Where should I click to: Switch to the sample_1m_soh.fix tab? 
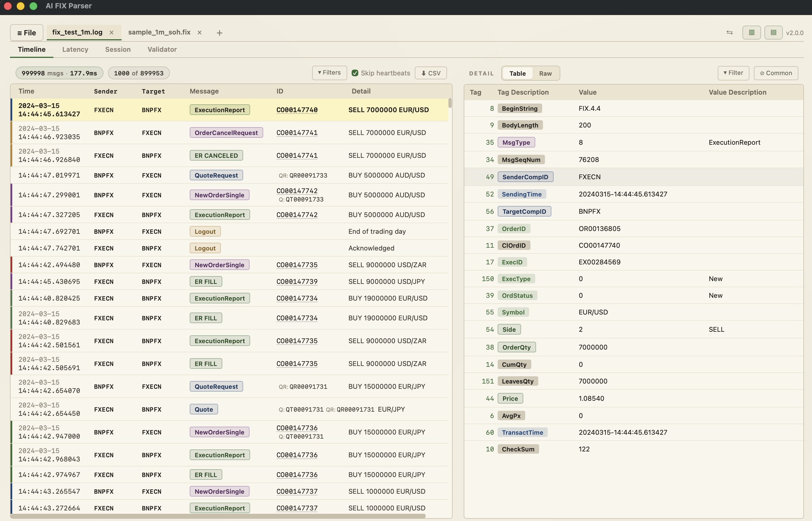pos(159,32)
